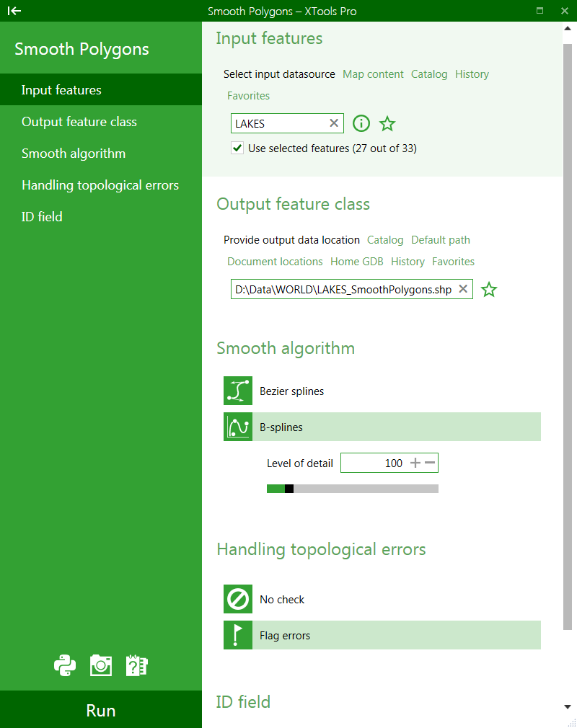Click the Bezier splines icon
Viewport: 577px width, 728px height.
[238, 391]
